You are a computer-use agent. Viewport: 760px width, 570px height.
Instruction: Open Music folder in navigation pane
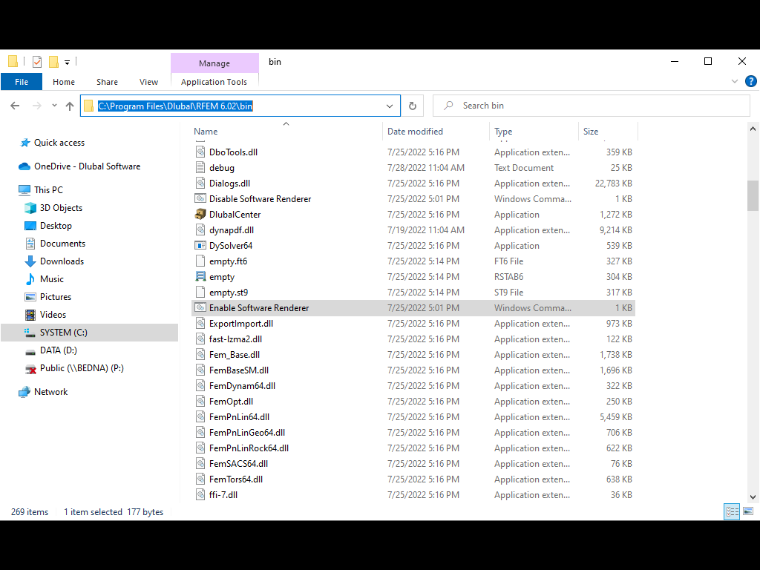(51, 279)
